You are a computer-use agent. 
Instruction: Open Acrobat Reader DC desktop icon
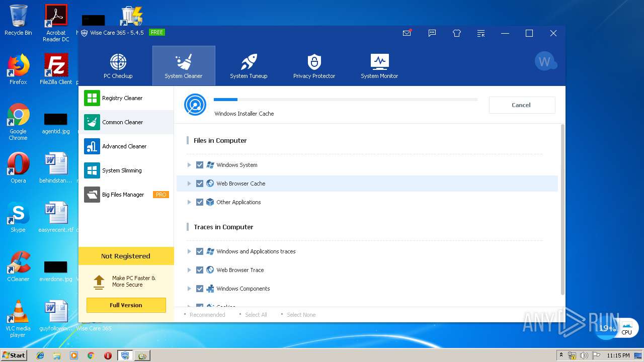pyautogui.click(x=56, y=23)
